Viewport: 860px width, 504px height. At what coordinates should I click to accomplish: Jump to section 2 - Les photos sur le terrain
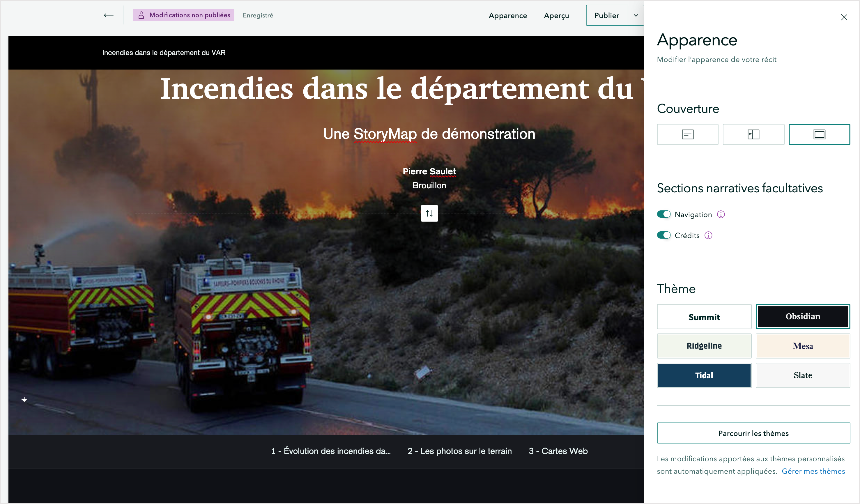tap(459, 451)
